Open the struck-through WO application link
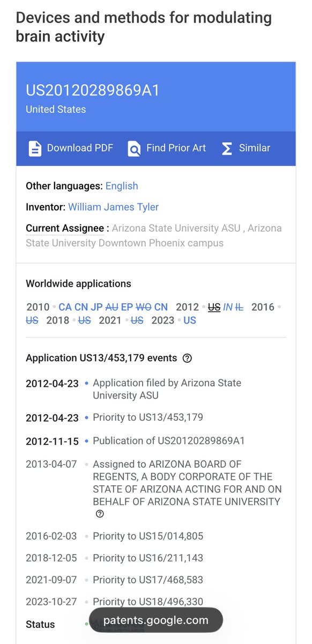This screenshot has width=312, height=644. coord(144,307)
